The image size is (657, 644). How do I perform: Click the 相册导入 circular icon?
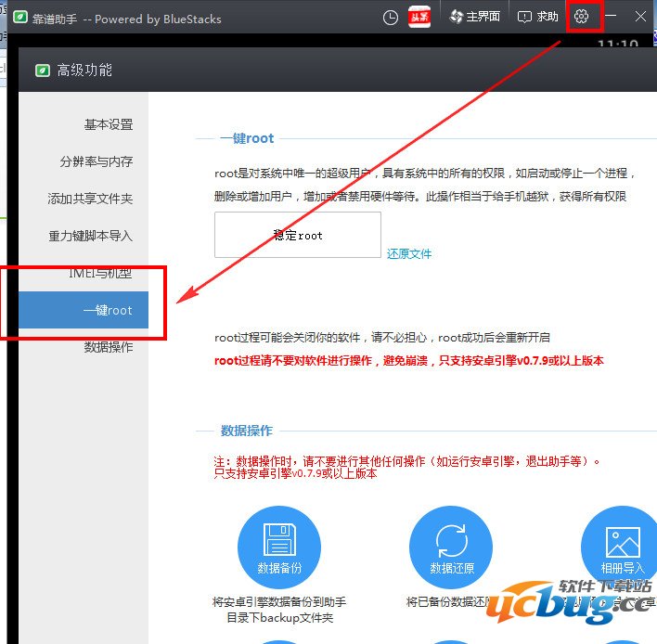(x=619, y=547)
